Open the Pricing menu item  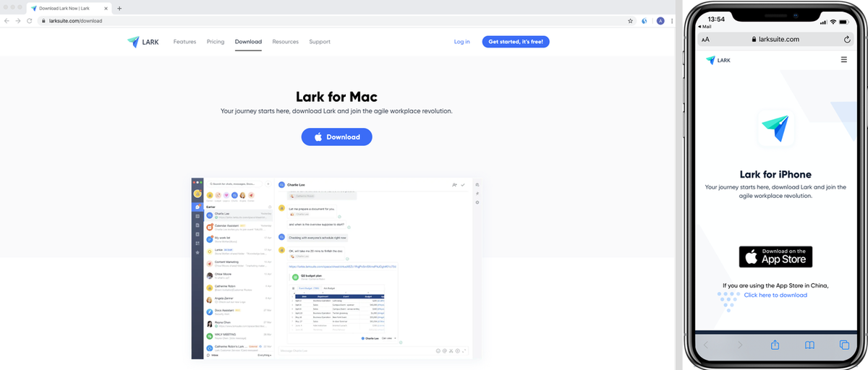point(216,42)
